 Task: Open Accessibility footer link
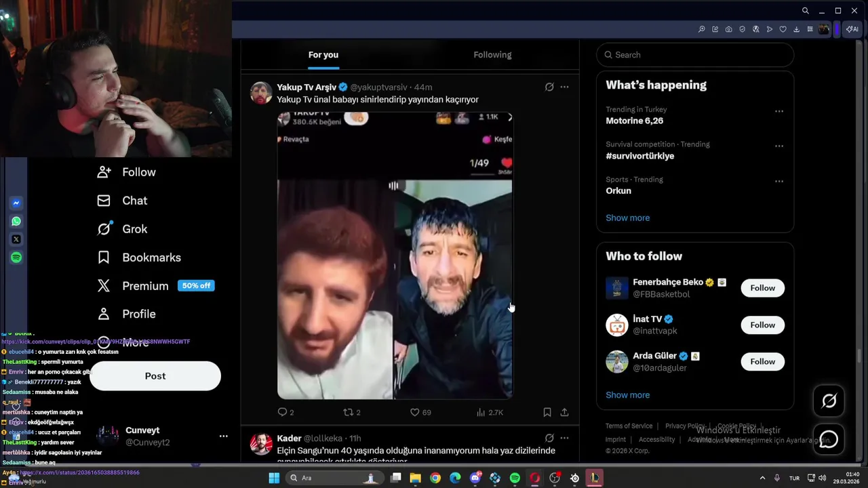tap(657, 439)
